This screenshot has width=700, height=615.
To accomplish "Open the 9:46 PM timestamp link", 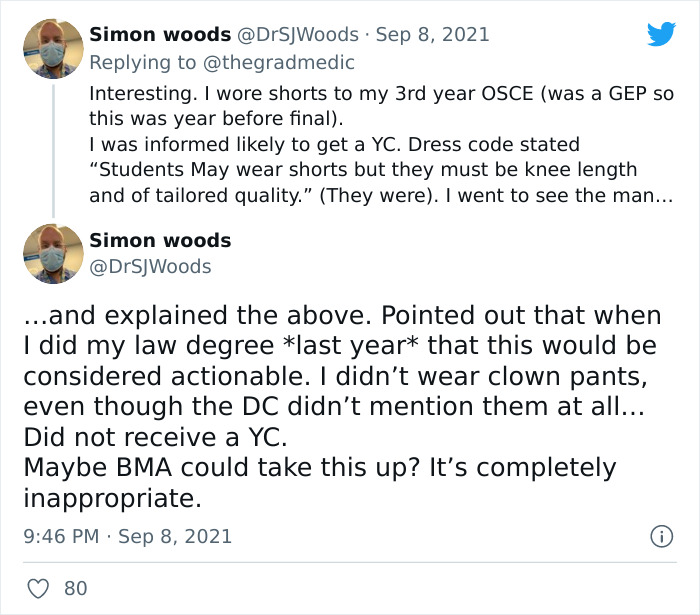I will click(60, 537).
